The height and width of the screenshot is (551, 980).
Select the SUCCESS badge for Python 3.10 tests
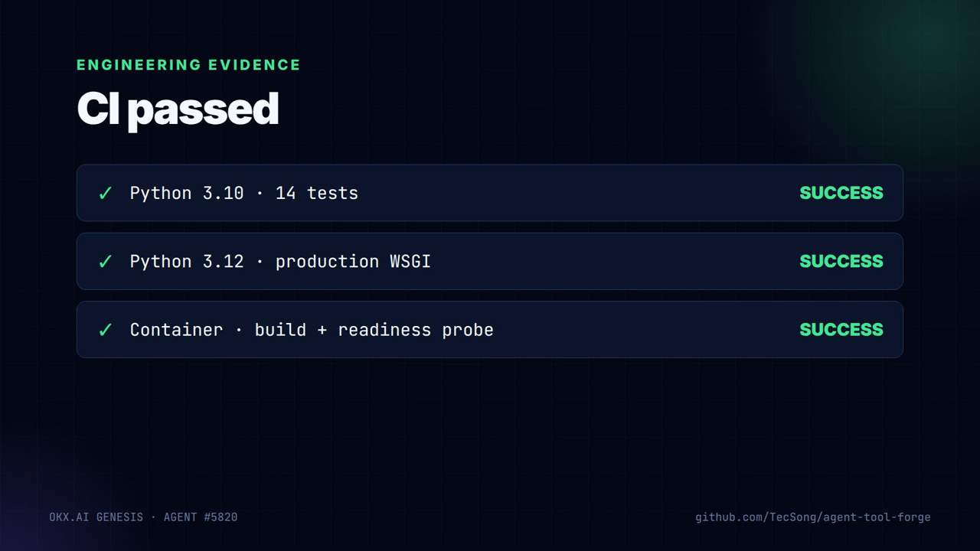click(841, 193)
